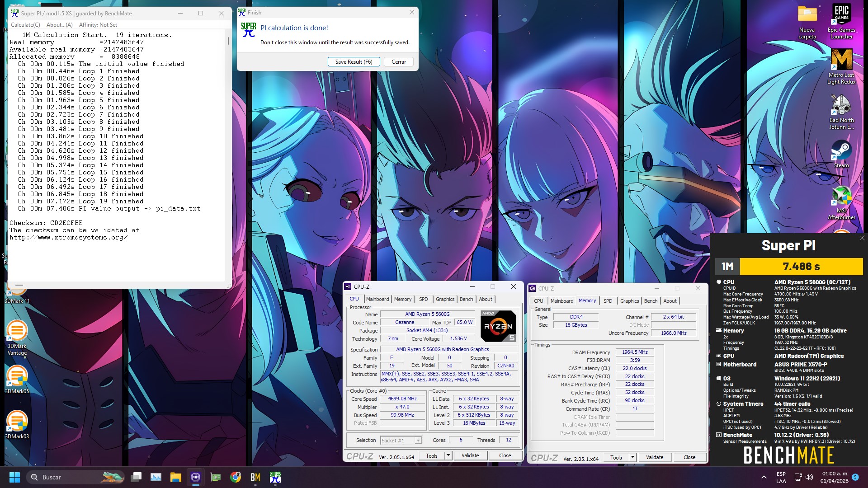Screen dimensions: 868x488
Task: Open the photo viewer taskbar icon
Action: click(156, 477)
